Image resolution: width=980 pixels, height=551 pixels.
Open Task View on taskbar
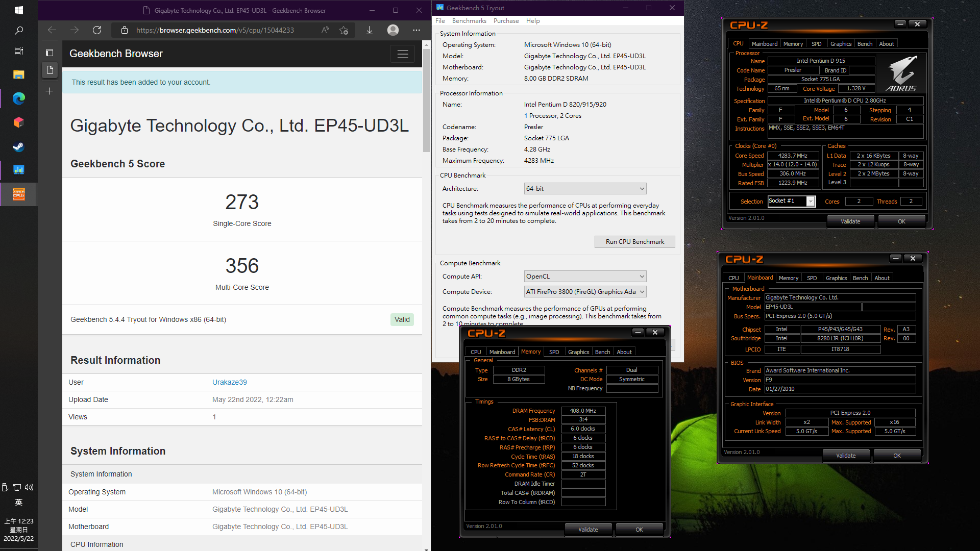[19, 51]
